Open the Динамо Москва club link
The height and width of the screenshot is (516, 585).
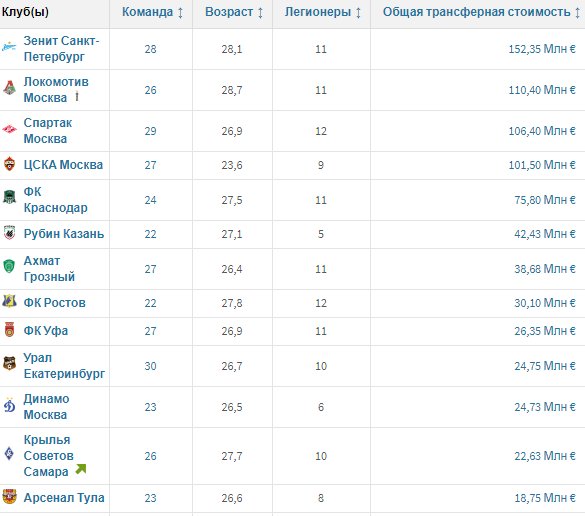pos(46,406)
